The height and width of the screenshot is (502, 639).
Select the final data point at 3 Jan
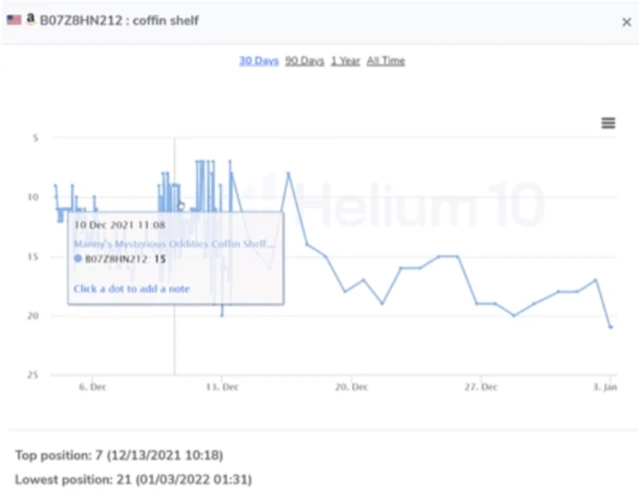click(611, 327)
